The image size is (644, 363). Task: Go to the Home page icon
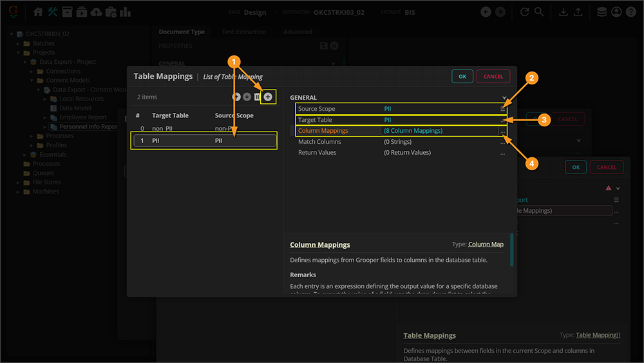(x=39, y=12)
